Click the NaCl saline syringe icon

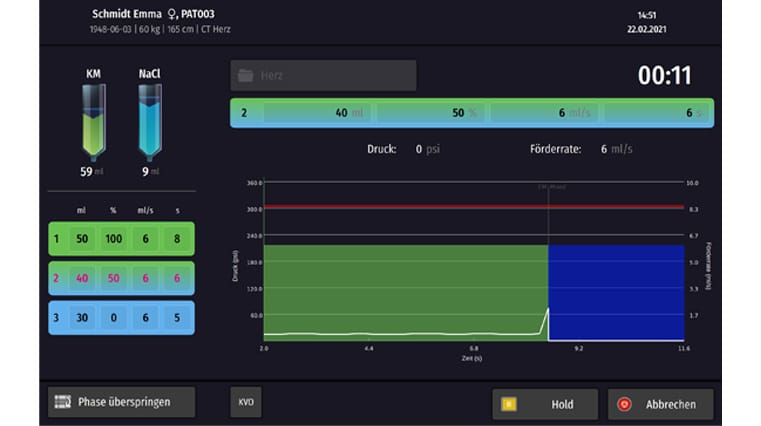[150, 120]
